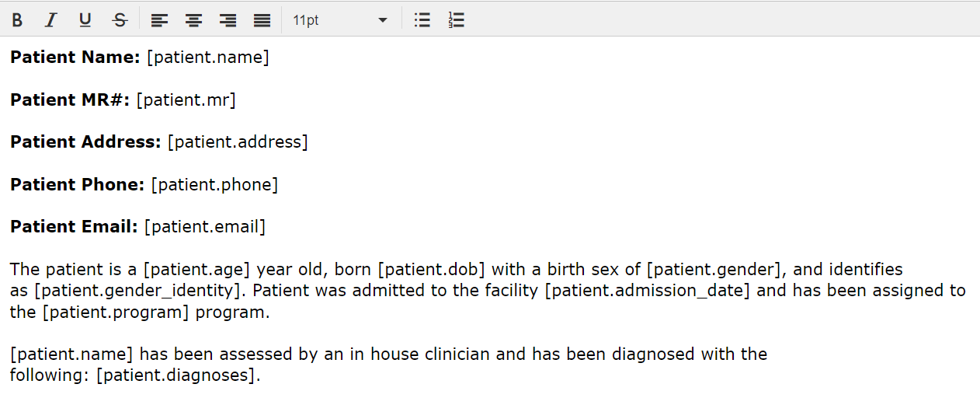Open the 11pt font size dropdown
The height and width of the screenshot is (398, 980).
point(334,20)
